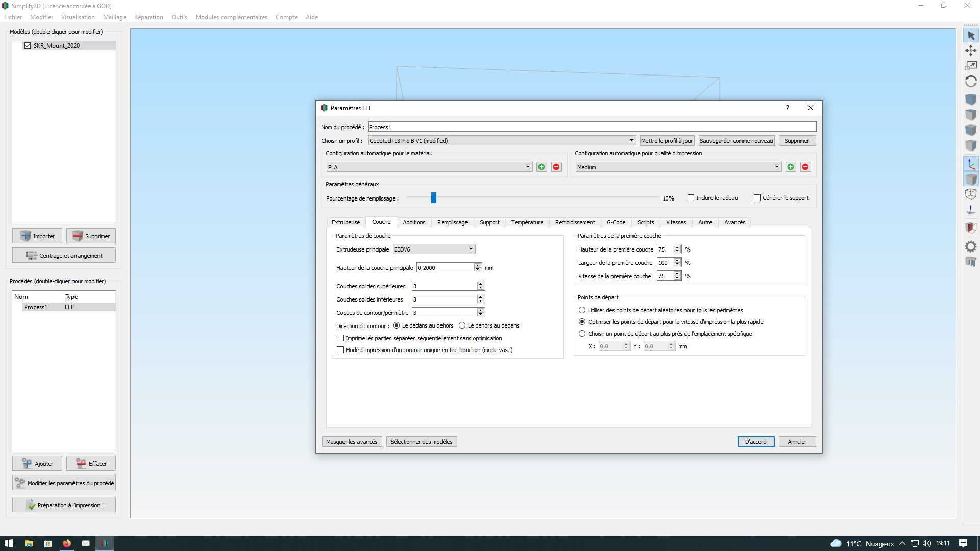Click the D'accord button
This screenshot has width=980, height=551.
755,442
